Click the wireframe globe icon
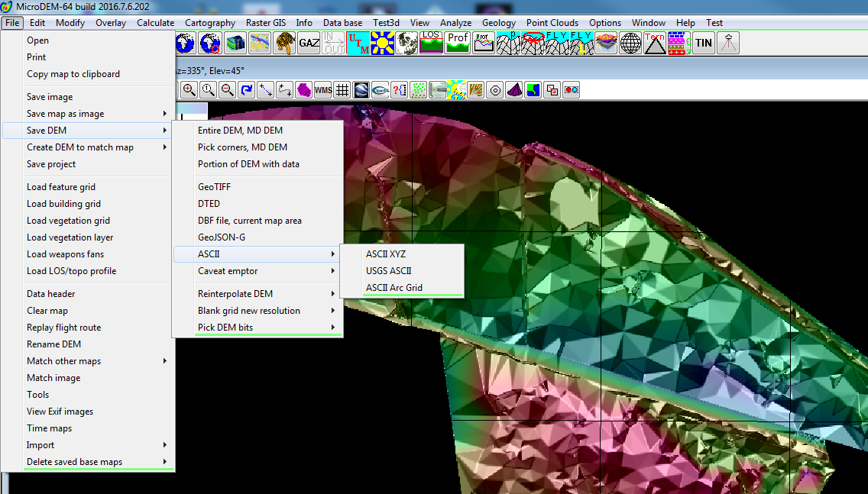Viewport: 868px width, 494px height. tap(630, 44)
